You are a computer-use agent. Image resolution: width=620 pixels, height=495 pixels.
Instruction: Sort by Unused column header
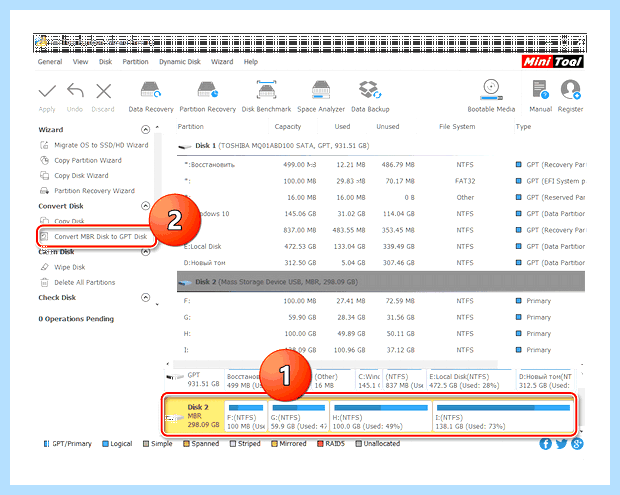click(388, 127)
